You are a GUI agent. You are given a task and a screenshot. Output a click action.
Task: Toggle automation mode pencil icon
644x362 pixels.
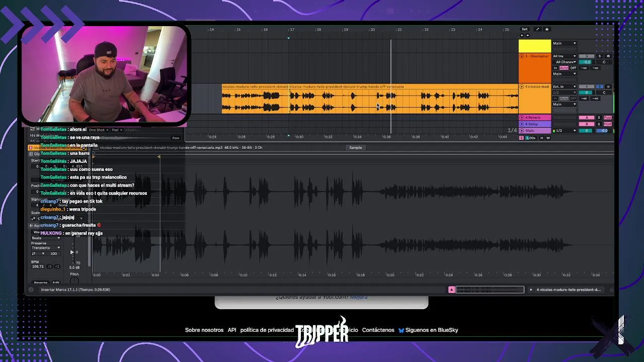537,29
